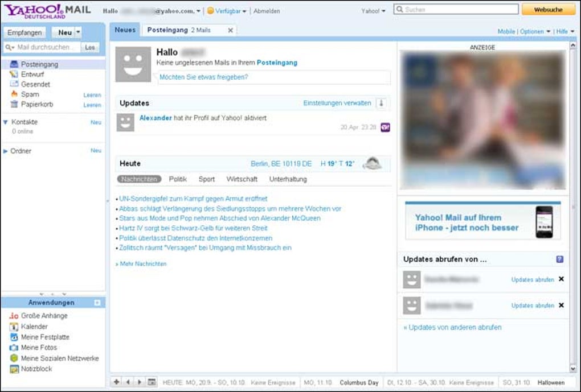The height and width of the screenshot is (392, 581).
Task: Click the scrollbar down arrow
Action: point(573,369)
